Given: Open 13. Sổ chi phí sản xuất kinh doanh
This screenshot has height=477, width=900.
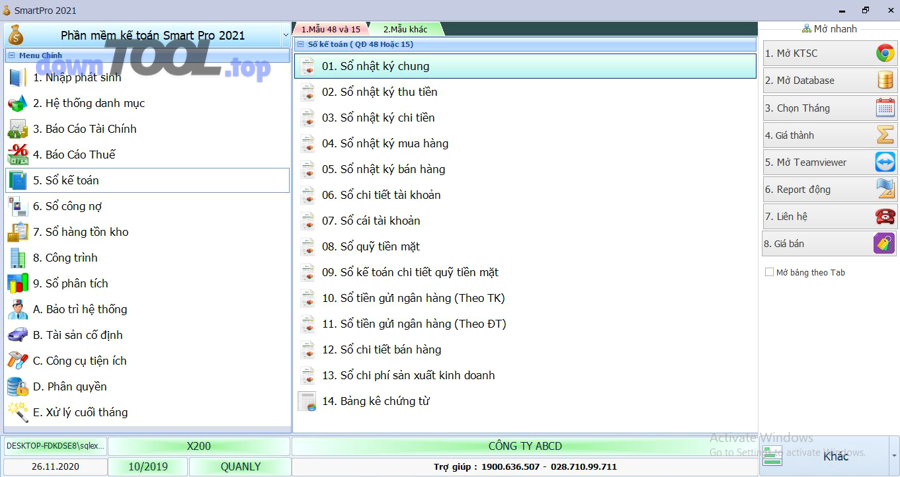Looking at the screenshot, I should pos(525,375).
